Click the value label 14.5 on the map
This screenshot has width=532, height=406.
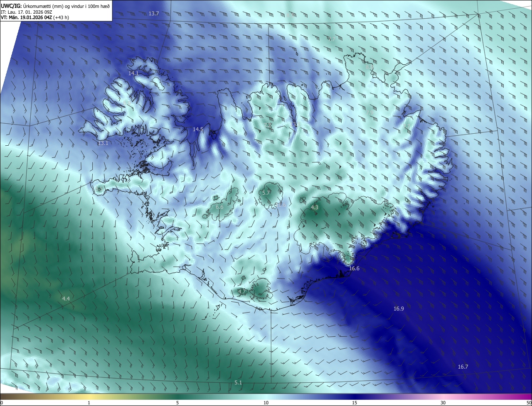[198, 130]
